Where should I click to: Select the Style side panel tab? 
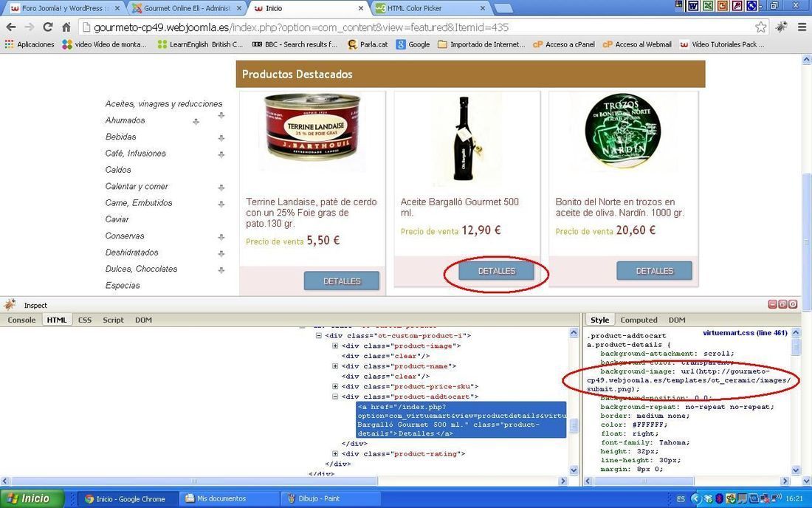(599, 320)
